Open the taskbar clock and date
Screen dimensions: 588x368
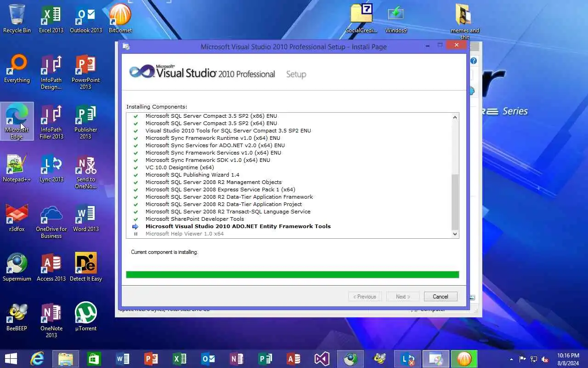tap(568, 359)
